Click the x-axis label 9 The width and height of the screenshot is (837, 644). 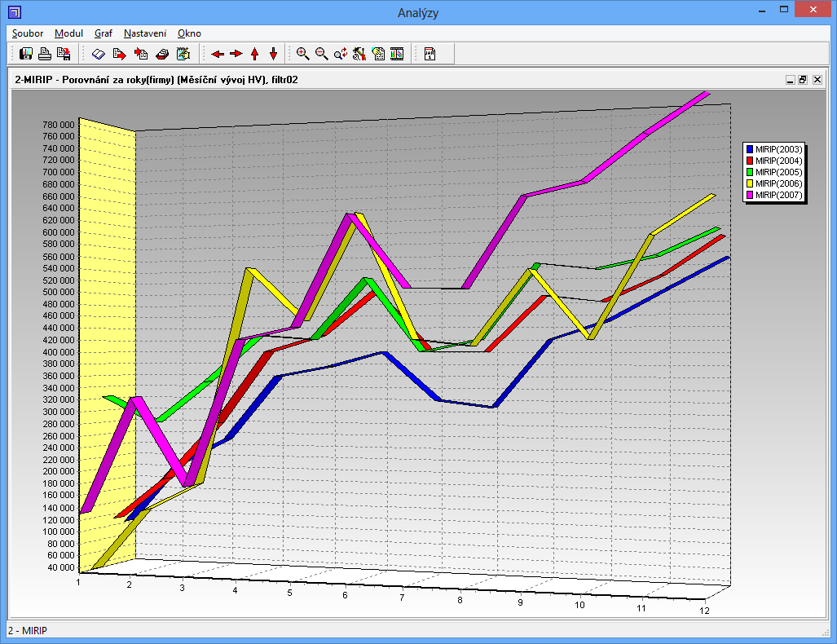pos(520,602)
